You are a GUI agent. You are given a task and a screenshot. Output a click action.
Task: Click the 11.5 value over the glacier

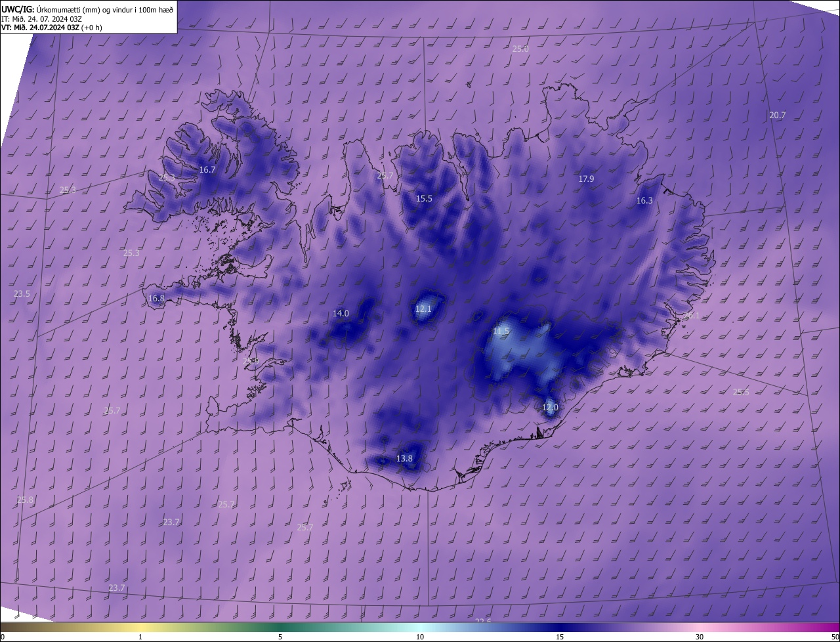(x=501, y=332)
